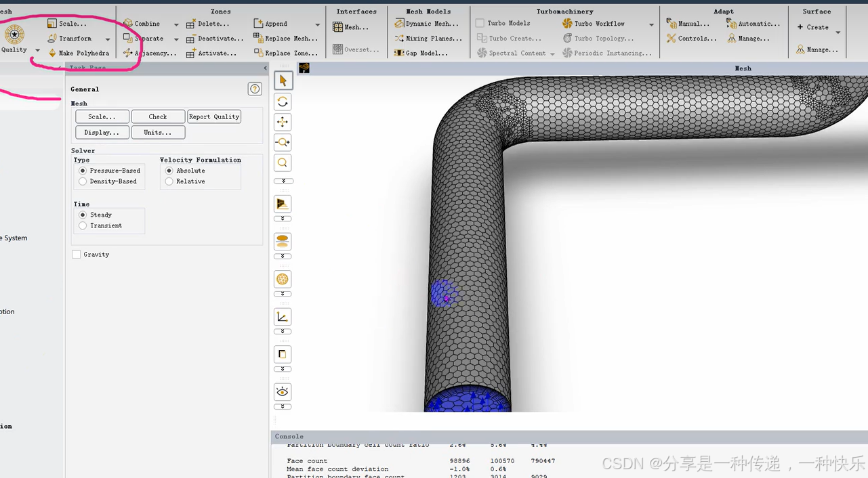
Task: Expand the Append dropdown arrow
Action: coord(317,24)
